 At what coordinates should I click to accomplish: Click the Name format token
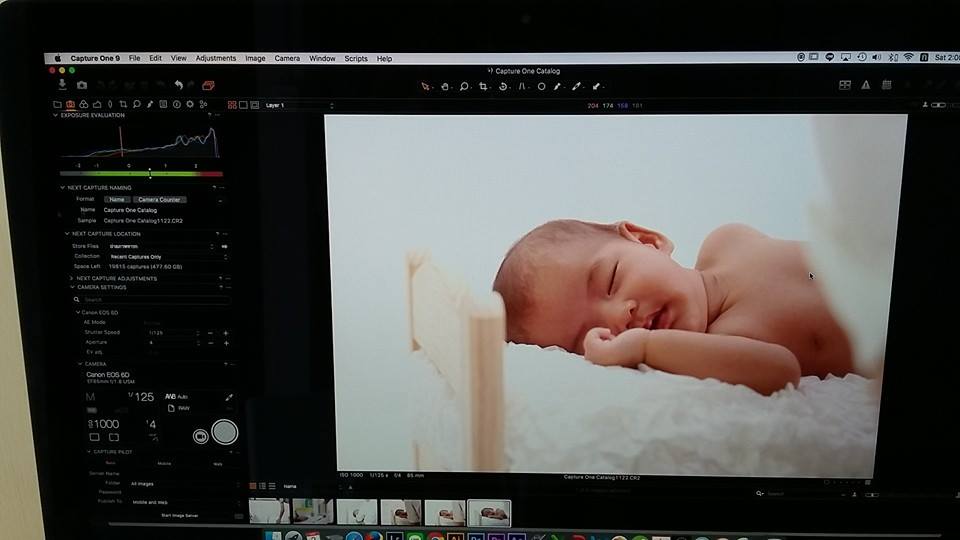pos(116,200)
